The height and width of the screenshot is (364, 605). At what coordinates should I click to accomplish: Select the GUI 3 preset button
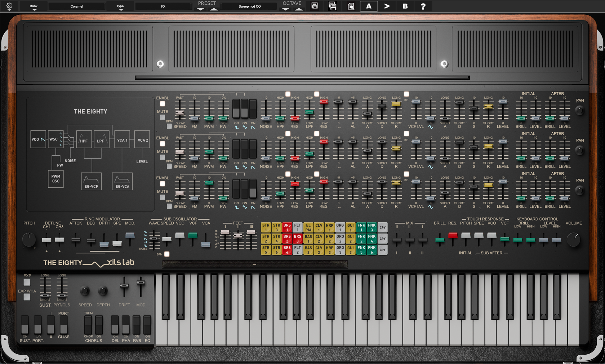(351, 250)
